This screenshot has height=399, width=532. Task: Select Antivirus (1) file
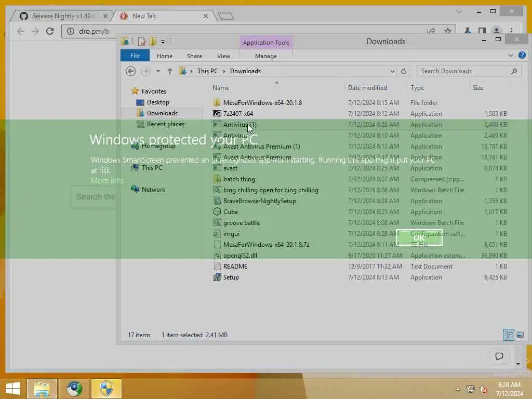coord(240,125)
